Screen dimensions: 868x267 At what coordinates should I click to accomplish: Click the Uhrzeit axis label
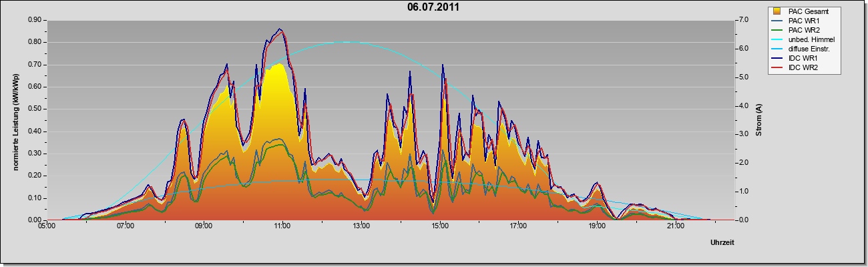(722, 243)
